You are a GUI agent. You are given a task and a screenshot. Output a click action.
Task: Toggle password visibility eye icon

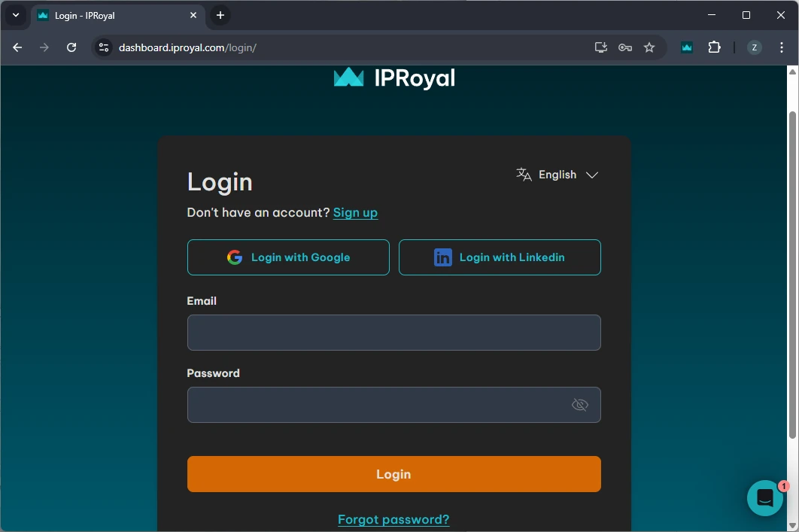[579, 405]
